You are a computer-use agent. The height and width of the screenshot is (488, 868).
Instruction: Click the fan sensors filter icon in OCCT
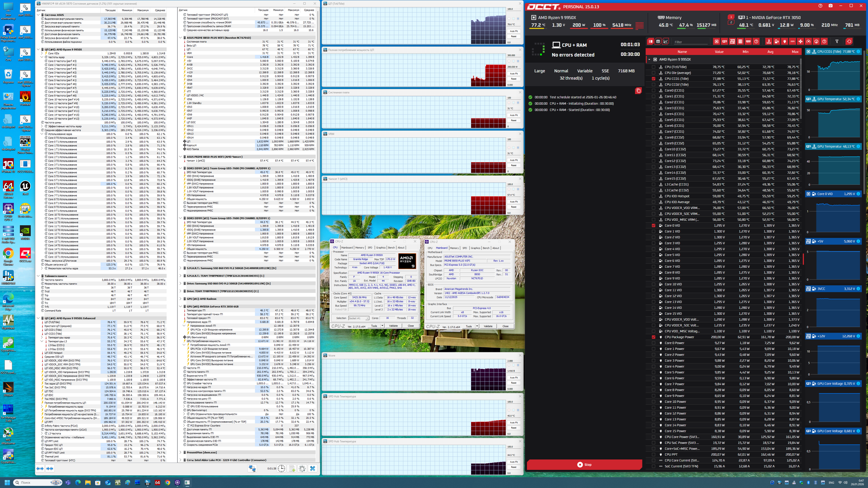pos(800,41)
